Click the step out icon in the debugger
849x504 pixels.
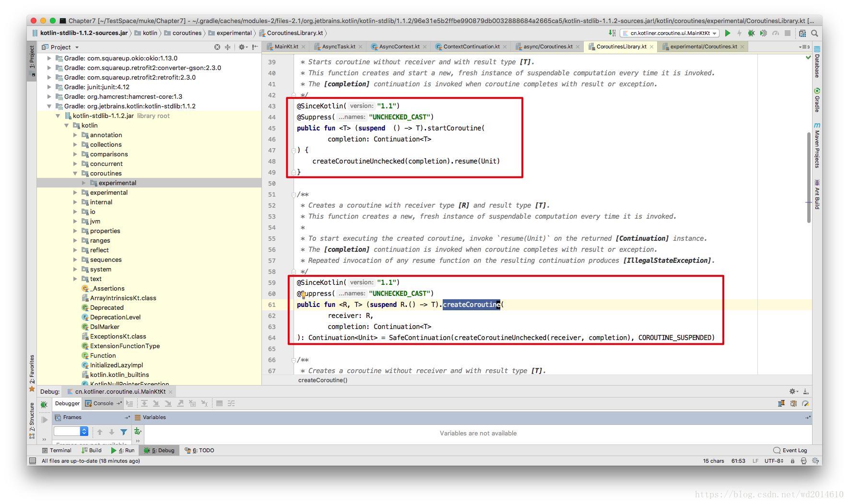[180, 403]
